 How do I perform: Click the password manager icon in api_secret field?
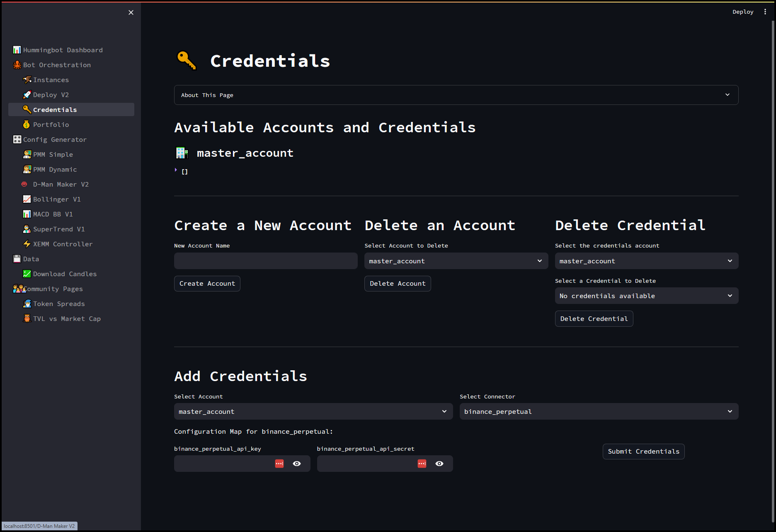(422, 464)
